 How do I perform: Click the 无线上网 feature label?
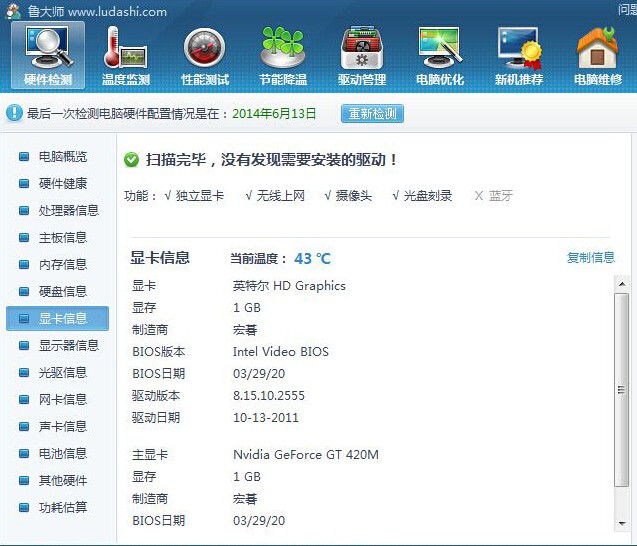click(x=280, y=196)
